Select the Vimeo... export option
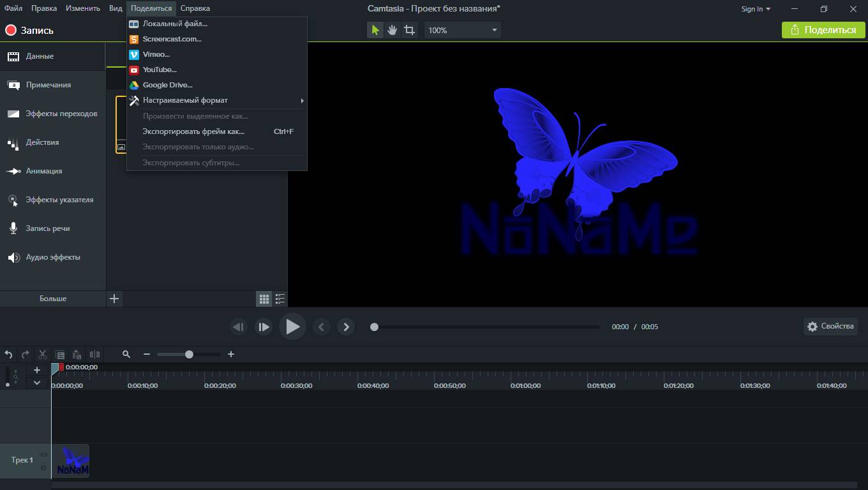Screen dimensions: 868x490 [x=217, y=54]
